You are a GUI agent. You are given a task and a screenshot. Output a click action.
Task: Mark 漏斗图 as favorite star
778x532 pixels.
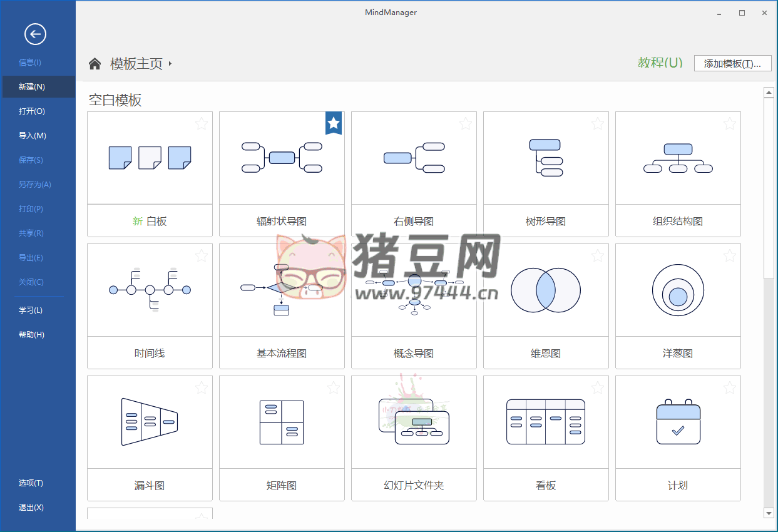[202, 387]
